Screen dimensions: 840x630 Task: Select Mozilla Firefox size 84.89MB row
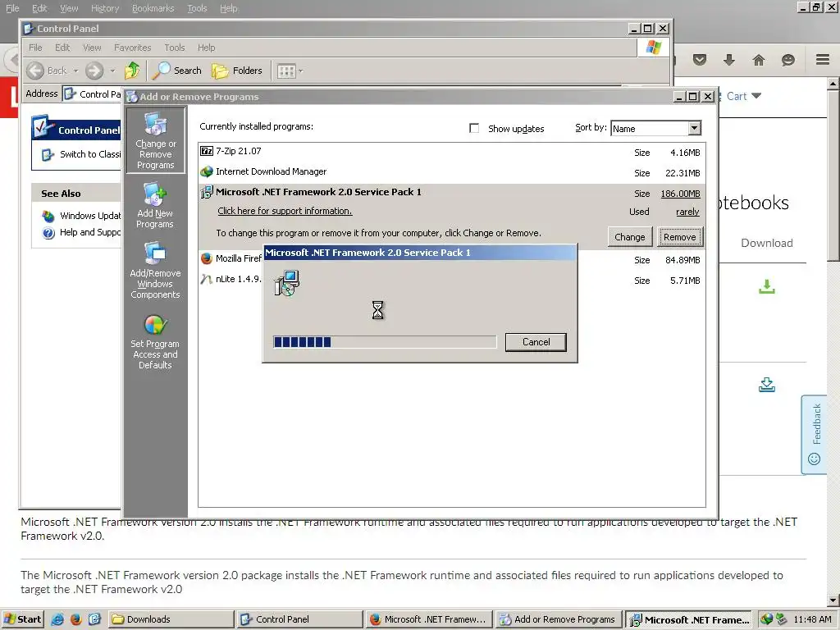tap(451, 260)
